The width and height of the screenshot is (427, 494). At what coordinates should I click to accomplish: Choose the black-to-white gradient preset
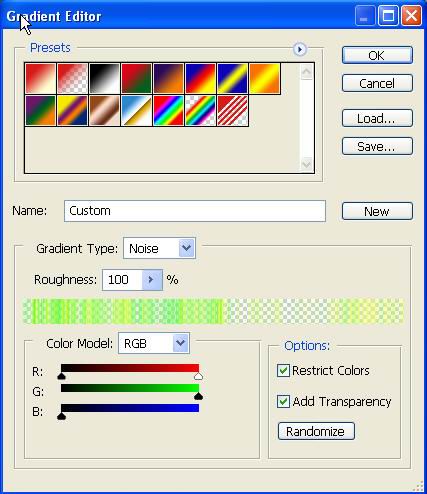(104, 78)
